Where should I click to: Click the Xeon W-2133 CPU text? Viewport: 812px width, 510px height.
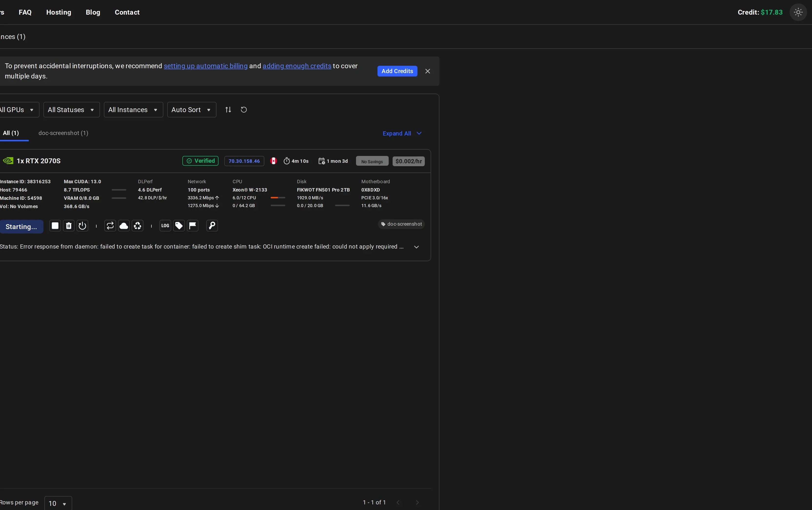(x=249, y=190)
